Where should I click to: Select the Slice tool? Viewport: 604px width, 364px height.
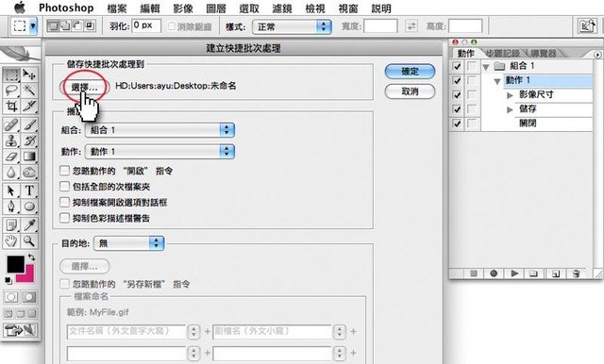pyautogui.click(x=29, y=106)
